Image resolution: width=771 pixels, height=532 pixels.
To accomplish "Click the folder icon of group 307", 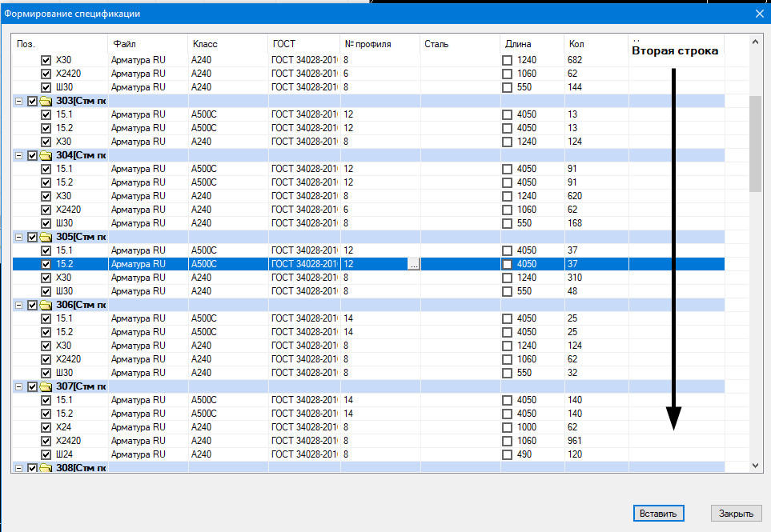I will (46, 386).
